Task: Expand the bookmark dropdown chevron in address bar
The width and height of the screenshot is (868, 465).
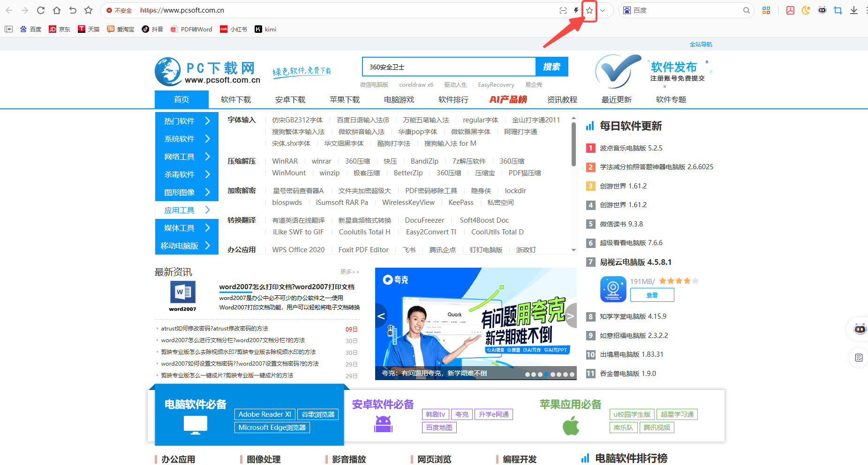Action: (603, 10)
